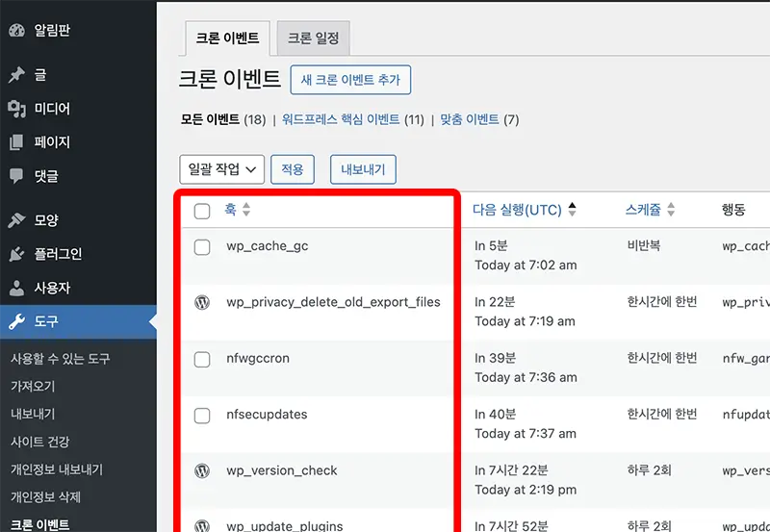Click 'Today at 7:02 am' cell

526,266
